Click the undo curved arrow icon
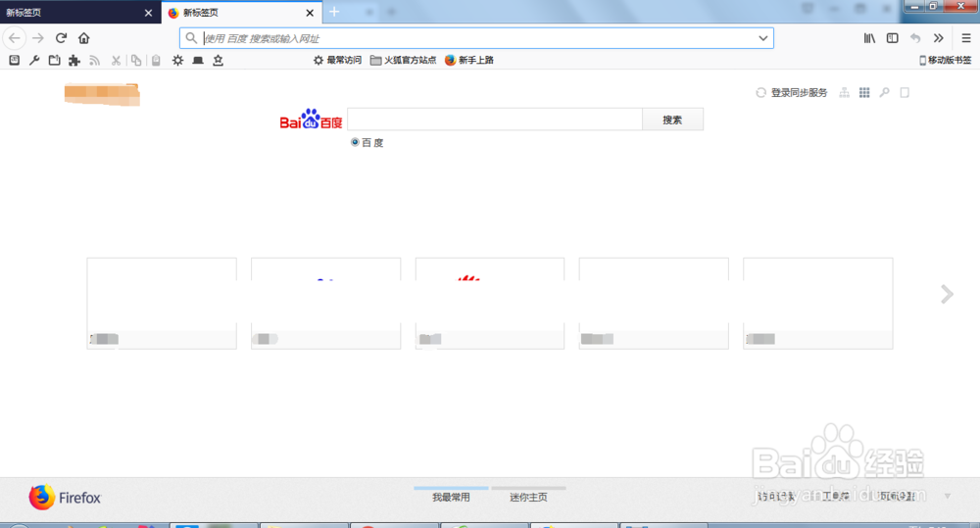This screenshot has width=980, height=528. point(915,38)
